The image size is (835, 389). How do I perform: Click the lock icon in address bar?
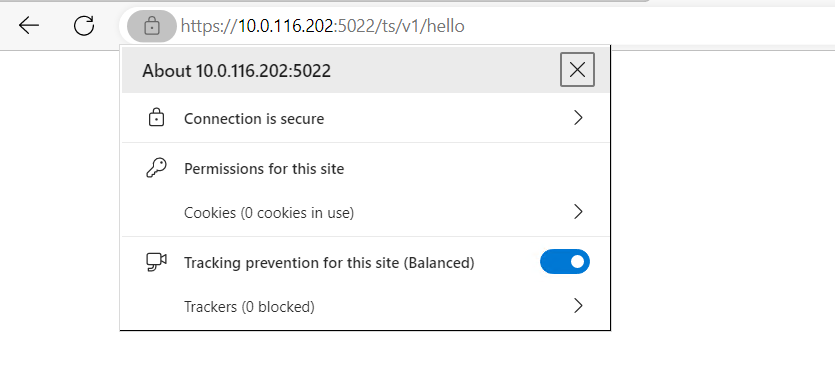(152, 26)
